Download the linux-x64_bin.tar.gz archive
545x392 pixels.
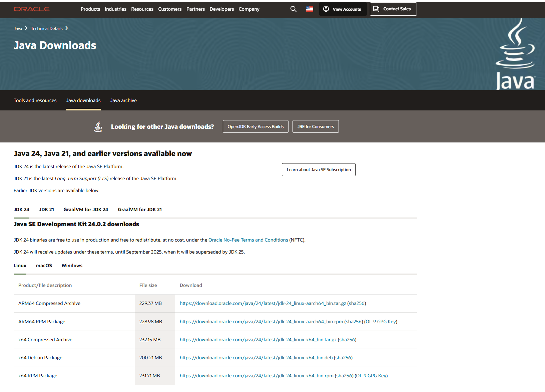pos(258,340)
